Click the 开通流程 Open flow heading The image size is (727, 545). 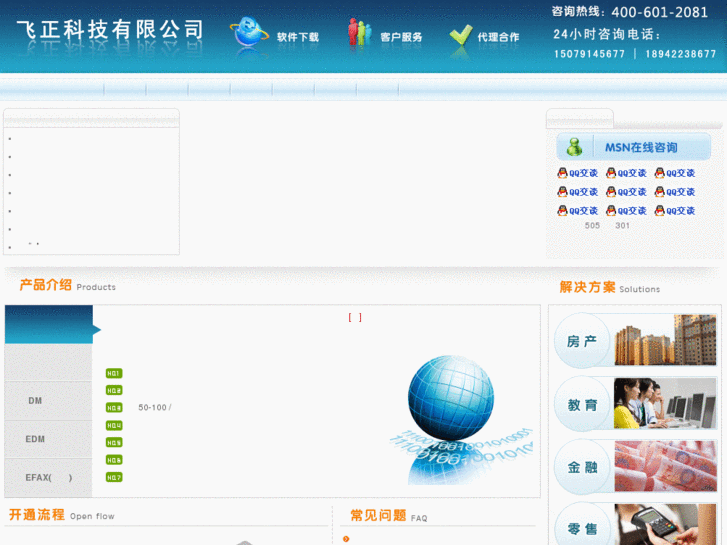[x=62, y=514]
